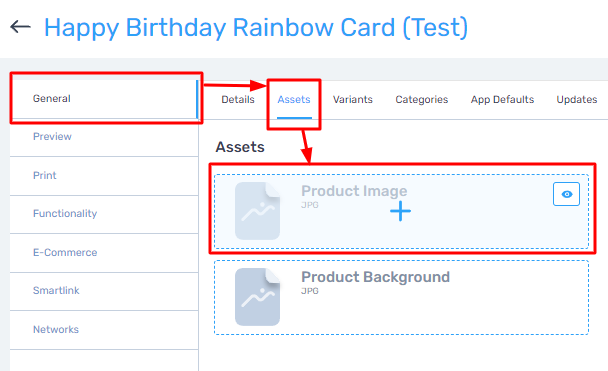Open the Variants tab
Image resolution: width=608 pixels, height=371 pixels.
pyautogui.click(x=352, y=100)
